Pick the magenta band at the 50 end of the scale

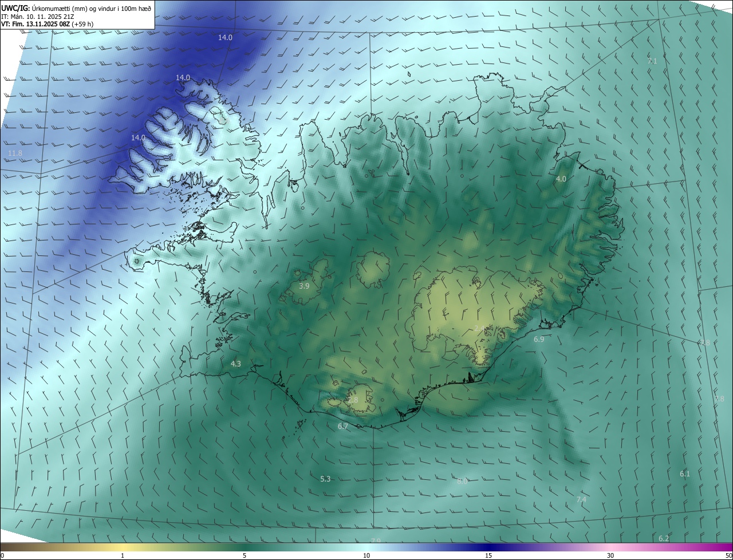click(x=724, y=547)
